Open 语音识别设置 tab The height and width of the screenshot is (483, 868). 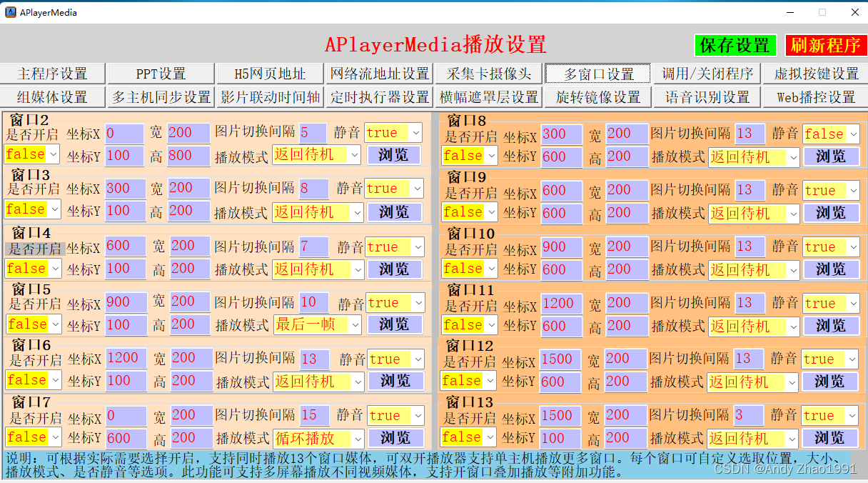707,96
